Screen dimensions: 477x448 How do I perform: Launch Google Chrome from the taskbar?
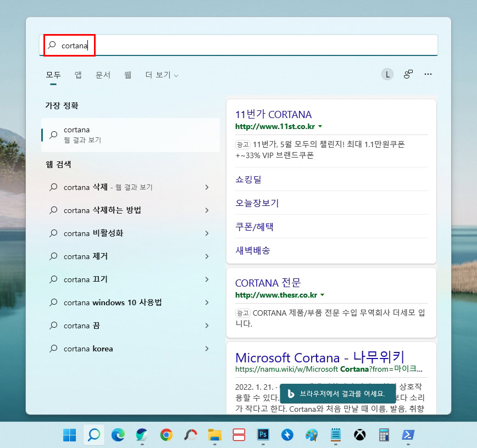[x=167, y=434]
